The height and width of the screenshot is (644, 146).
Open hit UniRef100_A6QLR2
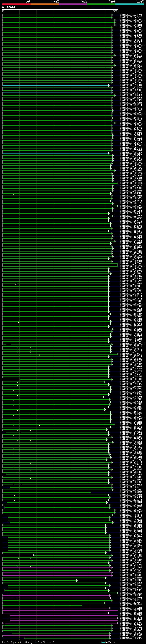click(x=131, y=42)
